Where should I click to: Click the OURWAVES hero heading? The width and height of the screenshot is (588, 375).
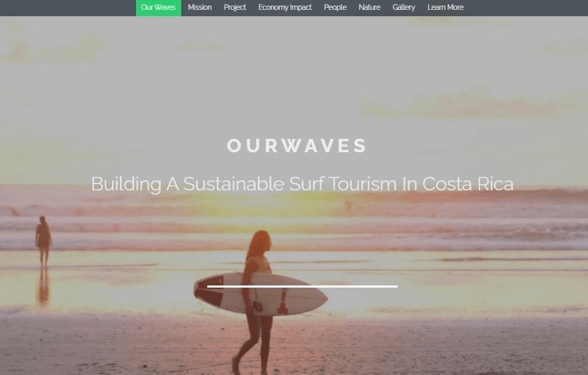point(297,145)
